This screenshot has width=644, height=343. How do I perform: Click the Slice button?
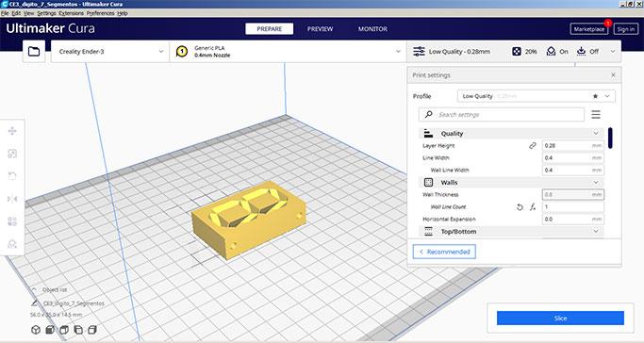[x=560, y=318]
